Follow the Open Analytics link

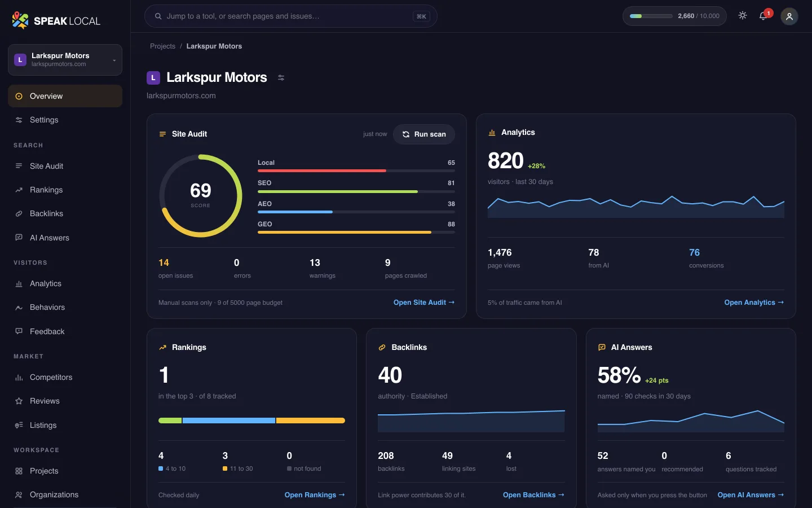(x=754, y=303)
